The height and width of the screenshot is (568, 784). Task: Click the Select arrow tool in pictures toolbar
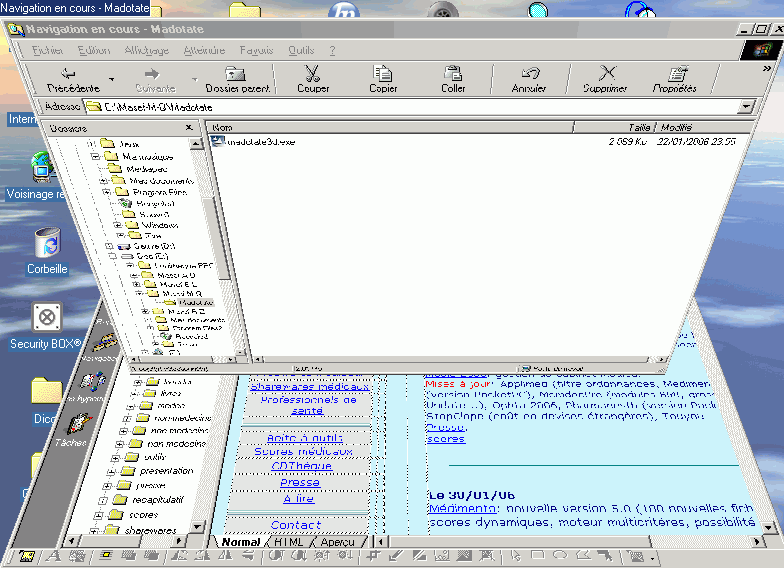click(x=515, y=555)
